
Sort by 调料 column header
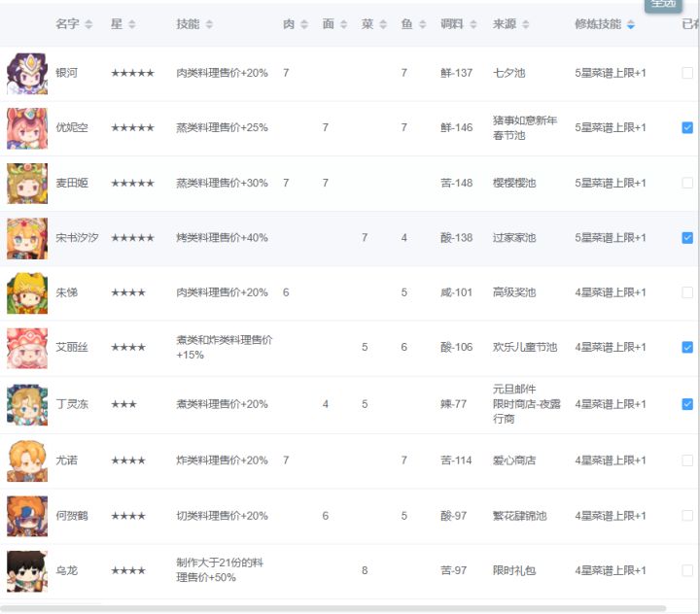point(459,24)
